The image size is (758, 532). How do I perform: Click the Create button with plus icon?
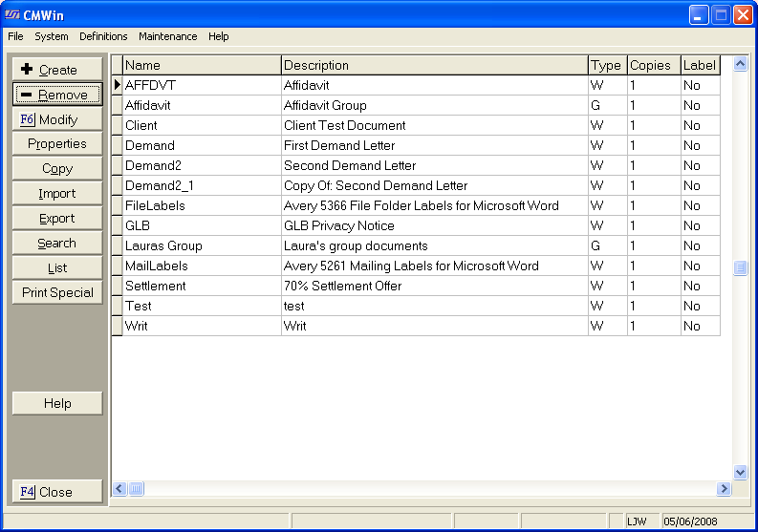click(x=57, y=70)
